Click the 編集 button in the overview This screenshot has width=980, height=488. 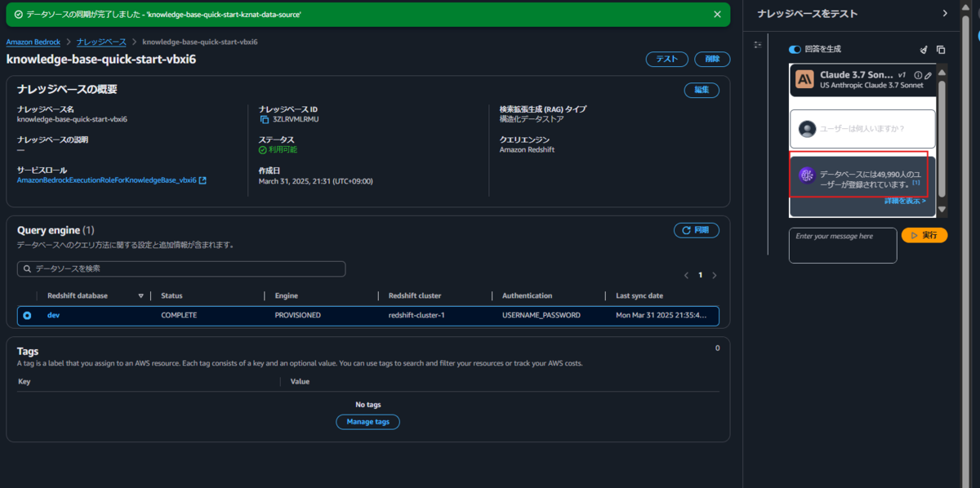coord(702,90)
